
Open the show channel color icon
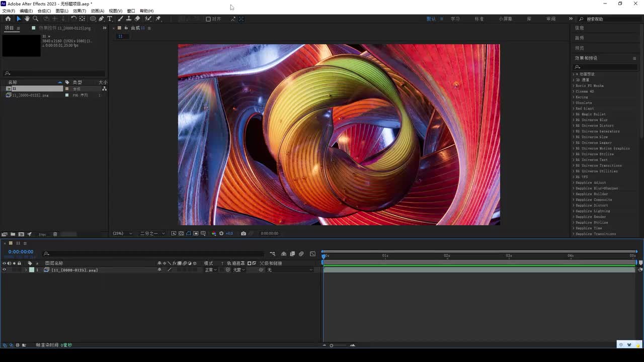[x=214, y=233]
